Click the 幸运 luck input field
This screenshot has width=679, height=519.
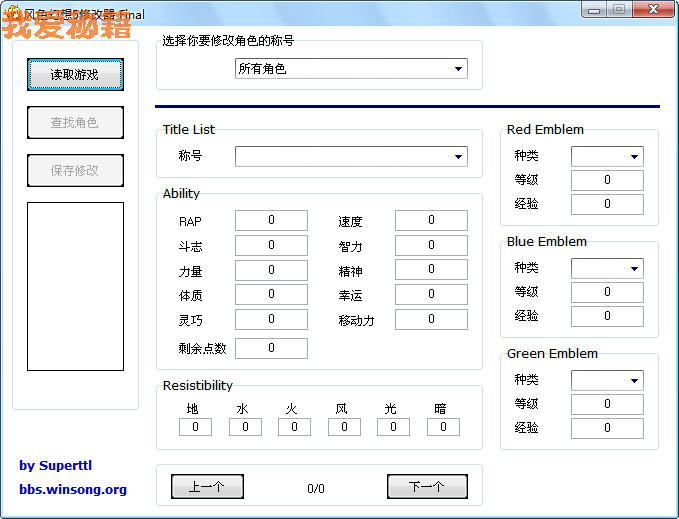[x=431, y=295]
